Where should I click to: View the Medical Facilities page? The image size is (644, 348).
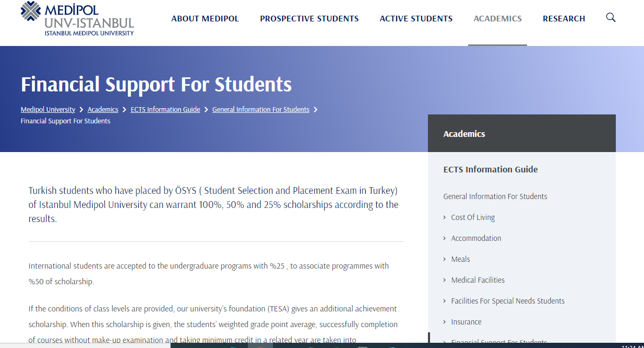(478, 280)
